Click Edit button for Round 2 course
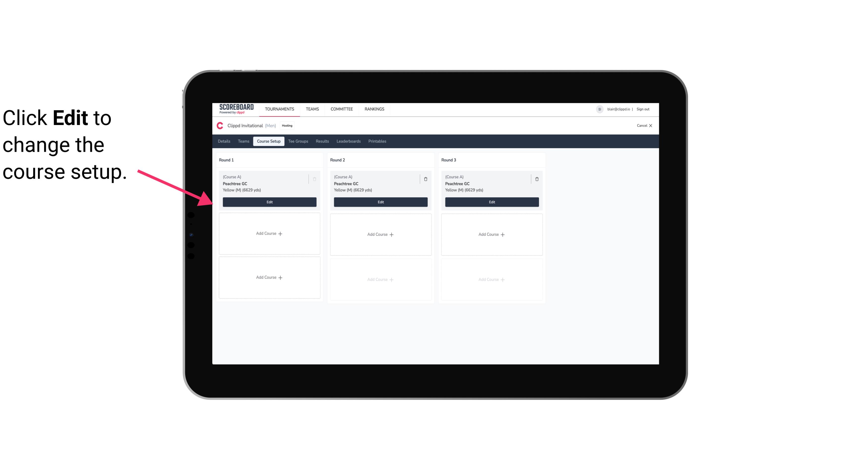868x467 pixels. coord(380,201)
